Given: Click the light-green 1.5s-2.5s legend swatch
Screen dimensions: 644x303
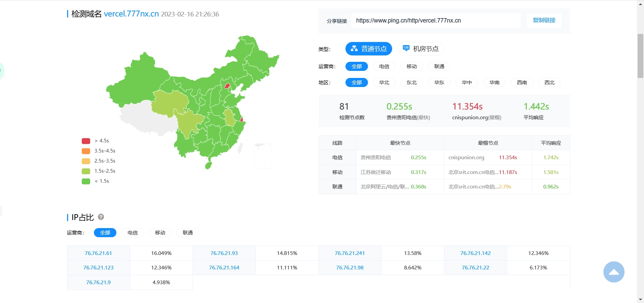Looking at the screenshot, I should pyautogui.click(x=86, y=171).
